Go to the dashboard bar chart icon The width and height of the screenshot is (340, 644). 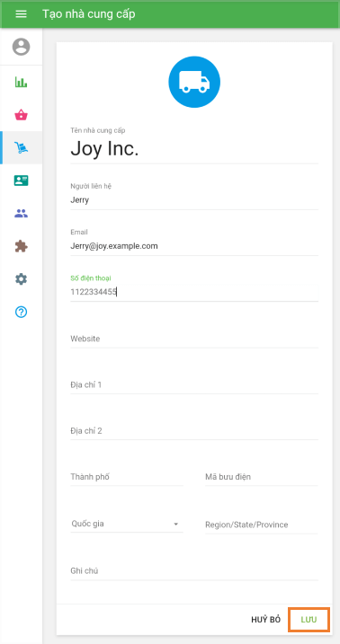[x=21, y=82]
